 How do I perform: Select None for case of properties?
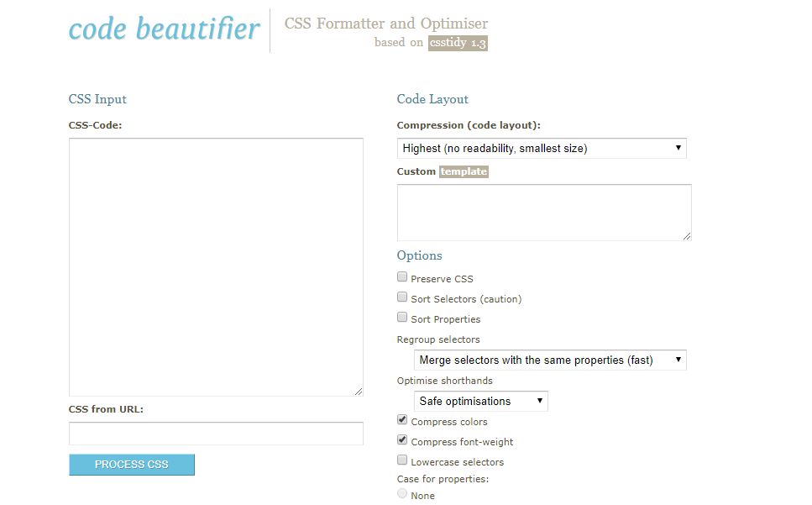pos(402,494)
